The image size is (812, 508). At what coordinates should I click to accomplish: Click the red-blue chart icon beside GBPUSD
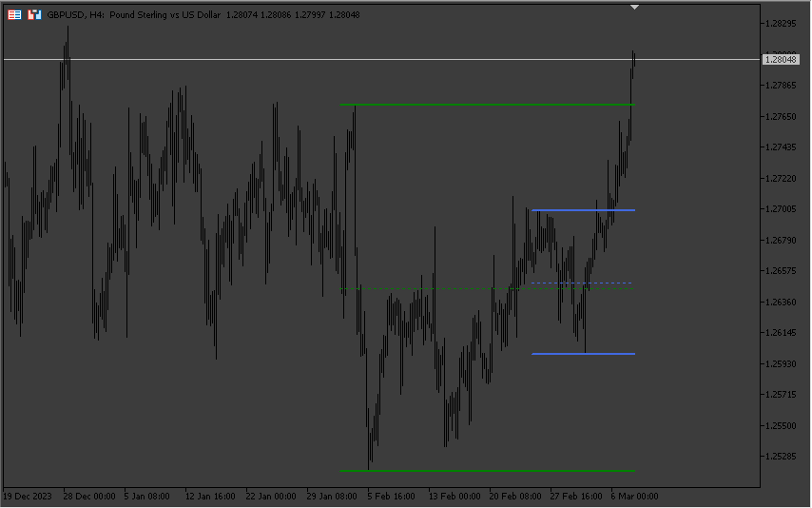34,15
